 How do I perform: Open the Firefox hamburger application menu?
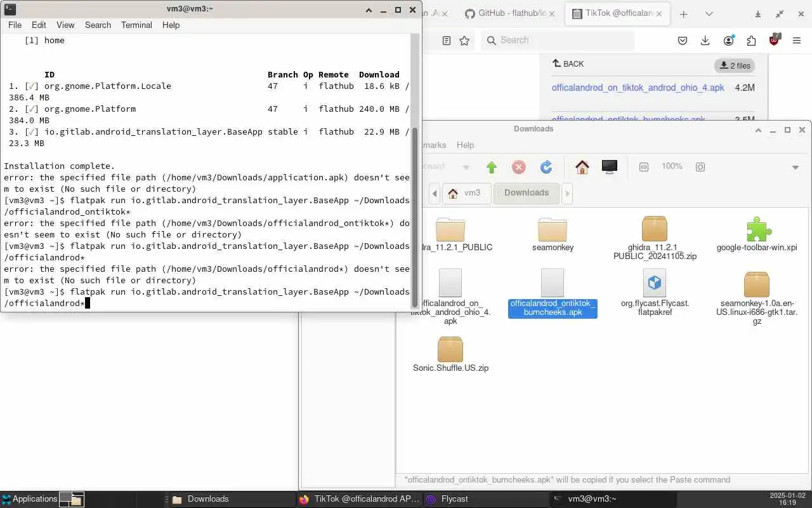coord(797,41)
